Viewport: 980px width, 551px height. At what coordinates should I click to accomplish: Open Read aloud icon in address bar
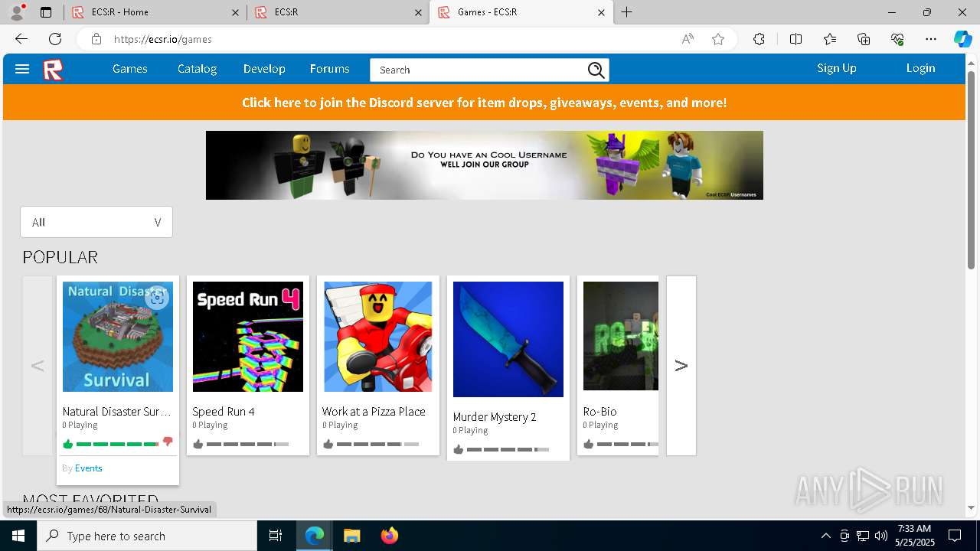click(688, 39)
